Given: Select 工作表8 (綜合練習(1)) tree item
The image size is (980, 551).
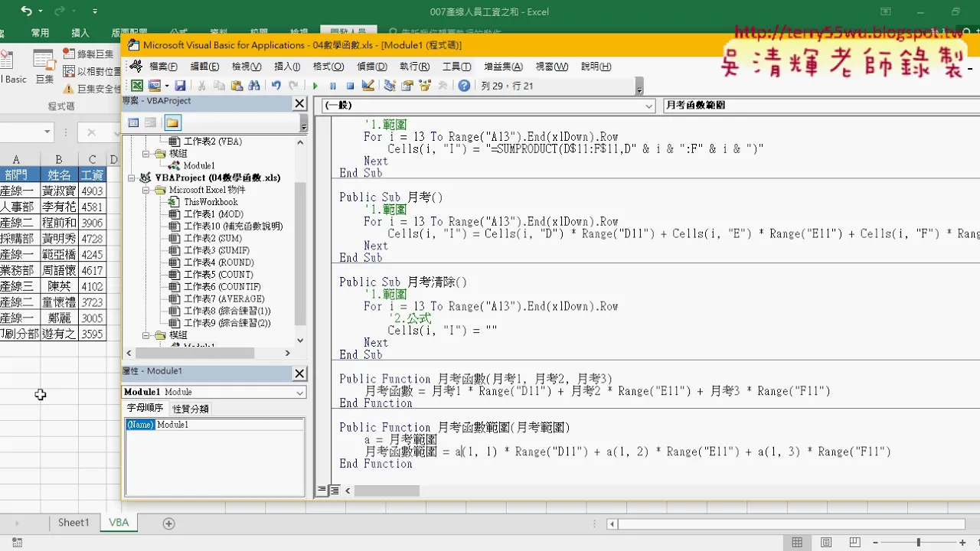Looking at the screenshot, I should pyautogui.click(x=227, y=311).
